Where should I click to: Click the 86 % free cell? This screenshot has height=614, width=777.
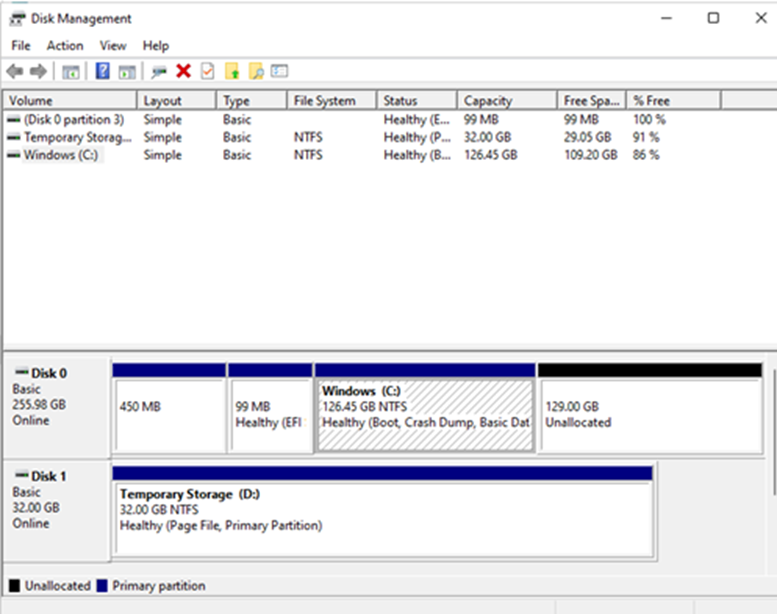click(646, 155)
